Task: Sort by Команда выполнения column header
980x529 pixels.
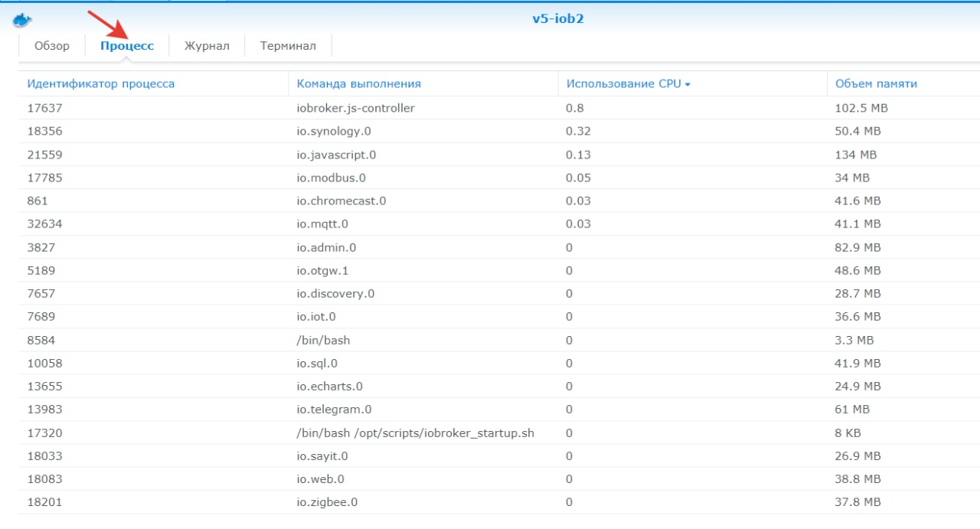Action: [359, 84]
